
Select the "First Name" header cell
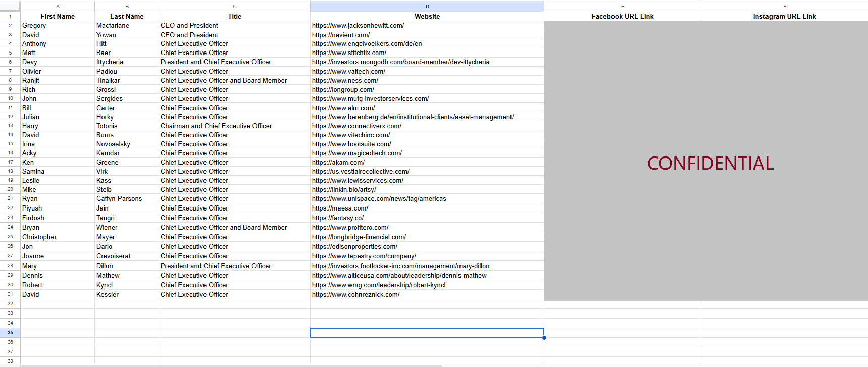(58, 16)
